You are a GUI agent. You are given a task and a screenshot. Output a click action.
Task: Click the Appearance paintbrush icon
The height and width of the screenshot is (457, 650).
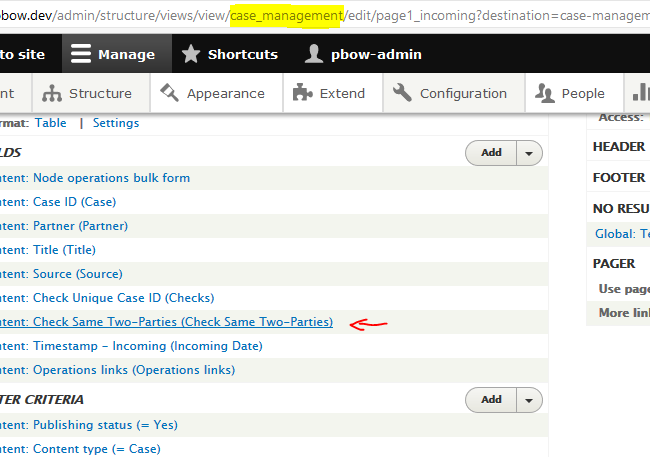pyautogui.click(x=169, y=92)
